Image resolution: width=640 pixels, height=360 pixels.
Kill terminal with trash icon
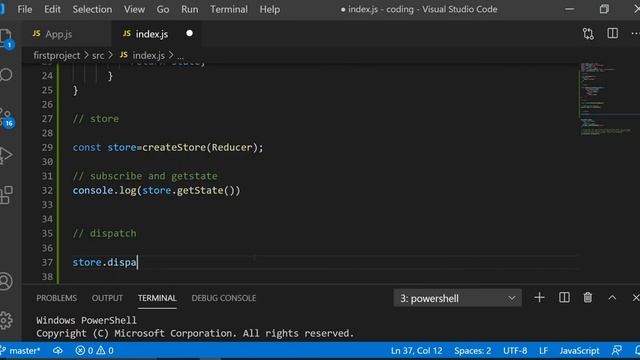point(587,298)
